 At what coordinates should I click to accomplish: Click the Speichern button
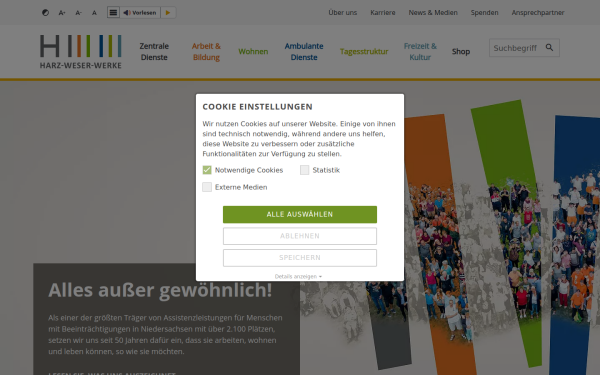click(x=300, y=258)
